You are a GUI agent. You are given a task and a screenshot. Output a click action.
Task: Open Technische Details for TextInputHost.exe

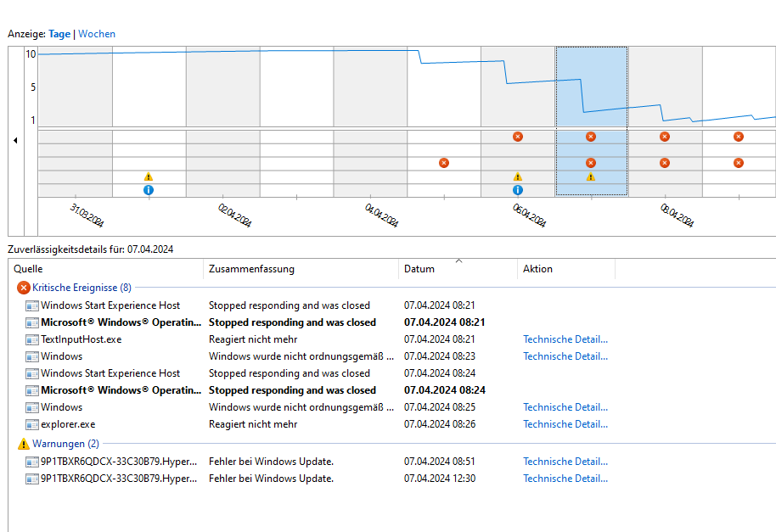pyautogui.click(x=565, y=339)
